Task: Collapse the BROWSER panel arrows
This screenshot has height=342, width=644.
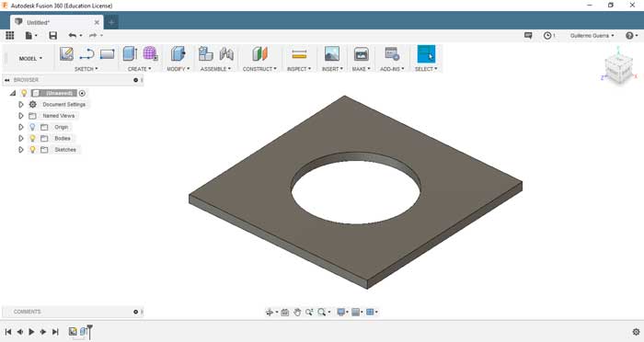Action: [x=7, y=80]
